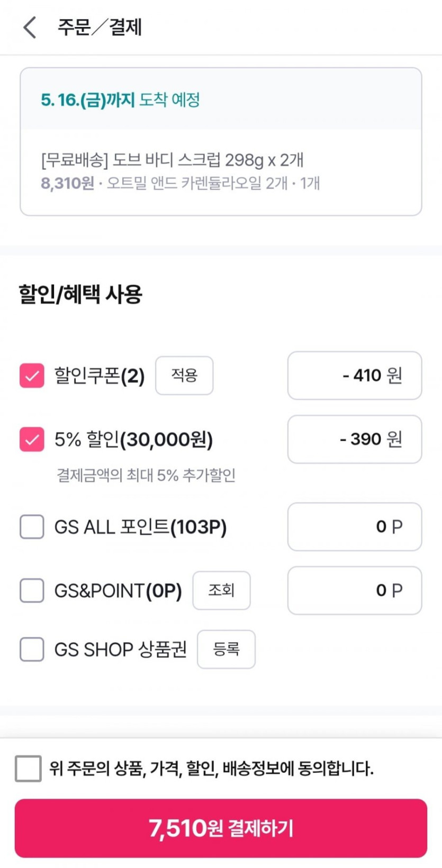Check the GS&POINT checkbox

click(x=32, y=590)
